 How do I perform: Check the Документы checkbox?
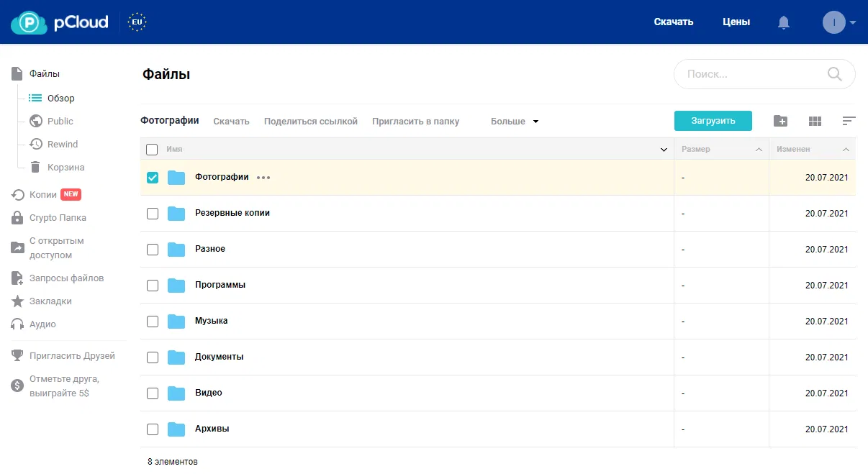pos(153,357)
